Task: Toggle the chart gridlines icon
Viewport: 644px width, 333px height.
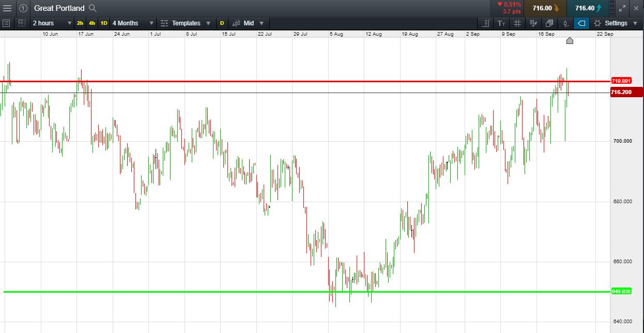Action: (x=517, y=23)
